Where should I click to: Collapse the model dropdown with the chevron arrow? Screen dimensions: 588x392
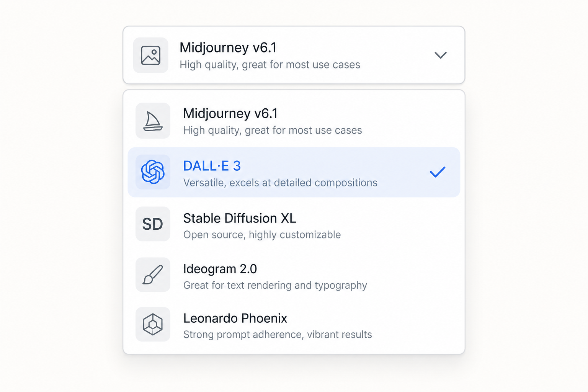tap(441, 55)
